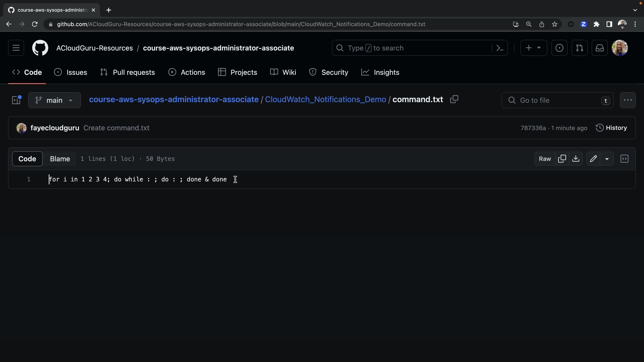Copy raw file content
Viewport: 644px width, 362px height.
point(562,159)
